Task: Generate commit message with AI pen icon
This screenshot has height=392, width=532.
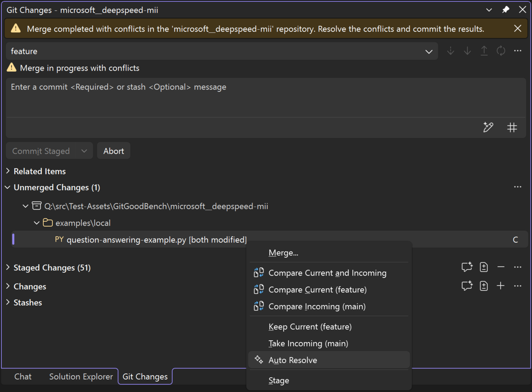Action: tap(488, 128)
